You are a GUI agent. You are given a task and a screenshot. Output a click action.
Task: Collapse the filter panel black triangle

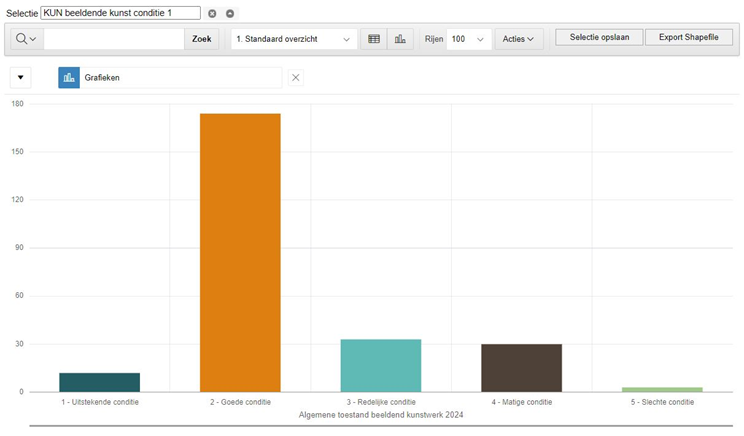[x=21, y=78]
